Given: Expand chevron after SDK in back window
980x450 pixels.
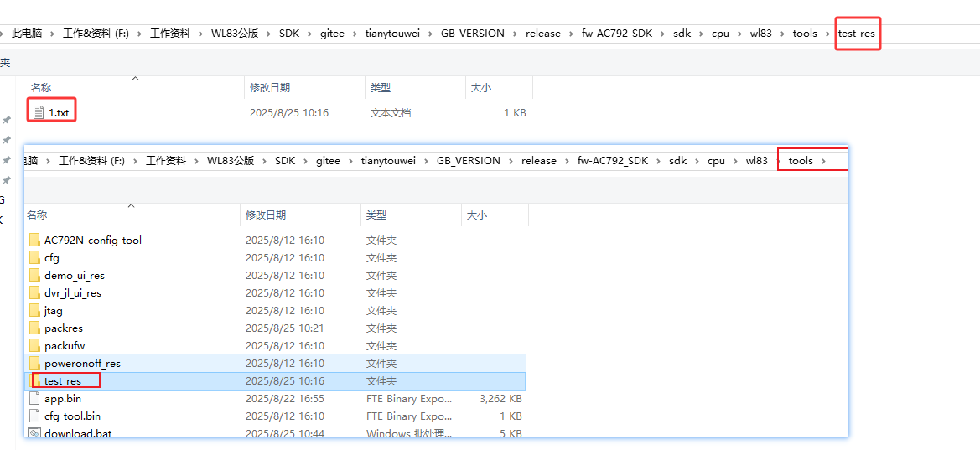Looking at the screenshot, I should (x=309, y=34).
